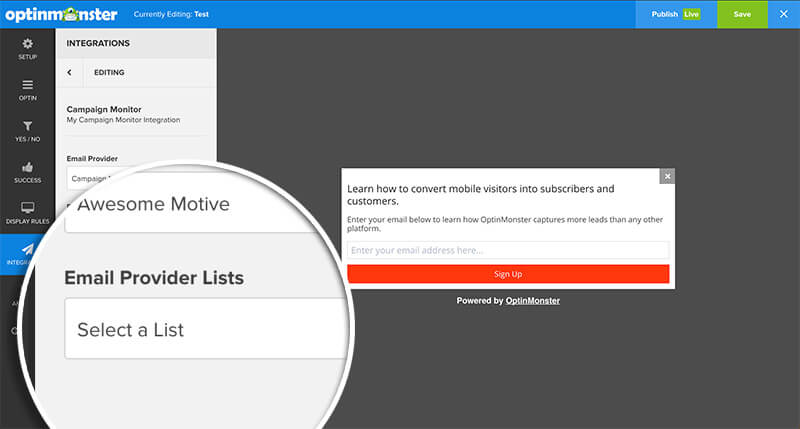The image size is (800, 429).
Task: Open the Display Rules monitor section
Action: [x=28, y=213]
